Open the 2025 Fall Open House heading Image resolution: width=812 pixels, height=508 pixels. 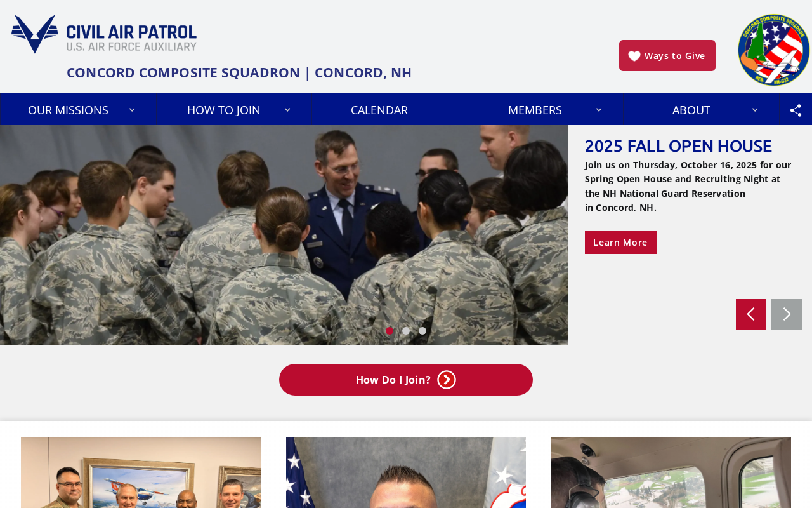point(678,146)
